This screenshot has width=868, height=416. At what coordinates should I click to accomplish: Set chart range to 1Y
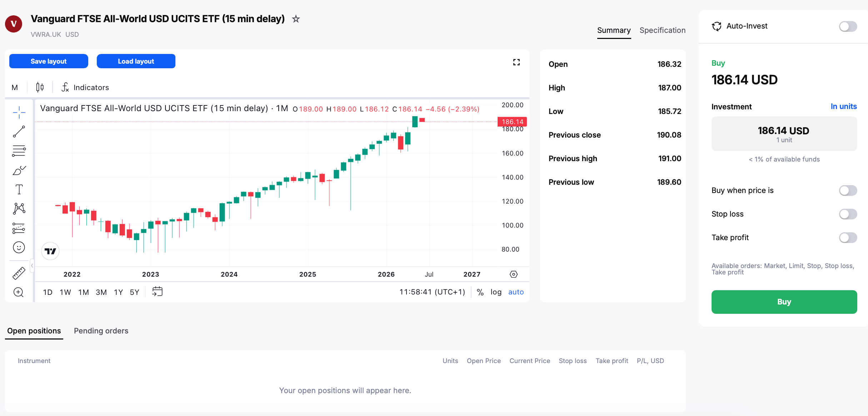(x=118, y=292)
